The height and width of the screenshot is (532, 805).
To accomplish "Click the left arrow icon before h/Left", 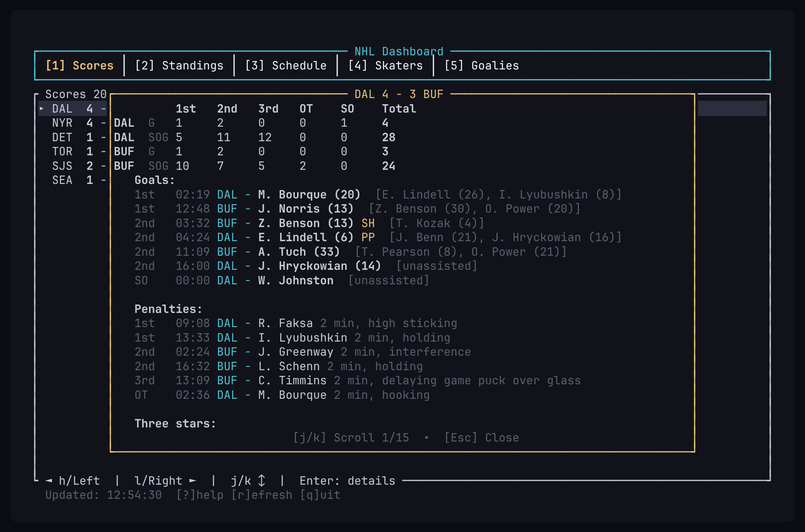I will (x=49, y=481).
